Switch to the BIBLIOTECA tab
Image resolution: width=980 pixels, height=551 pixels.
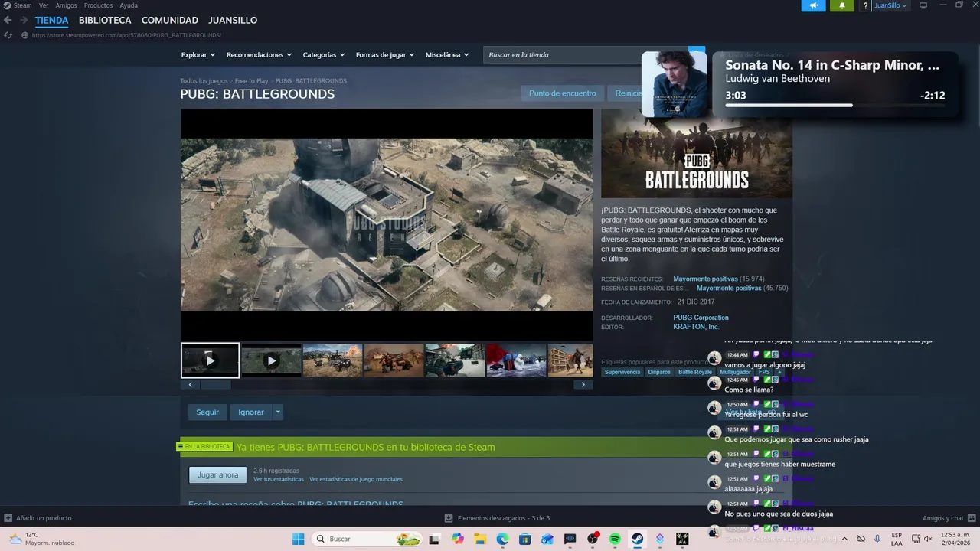pos(105,21)
